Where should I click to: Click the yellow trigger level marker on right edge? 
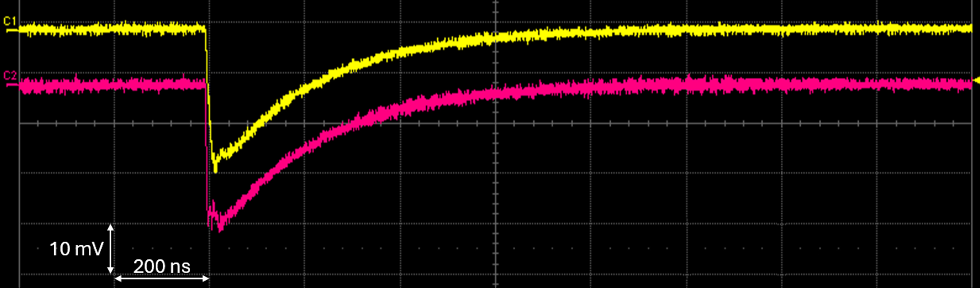click(976, 80)
